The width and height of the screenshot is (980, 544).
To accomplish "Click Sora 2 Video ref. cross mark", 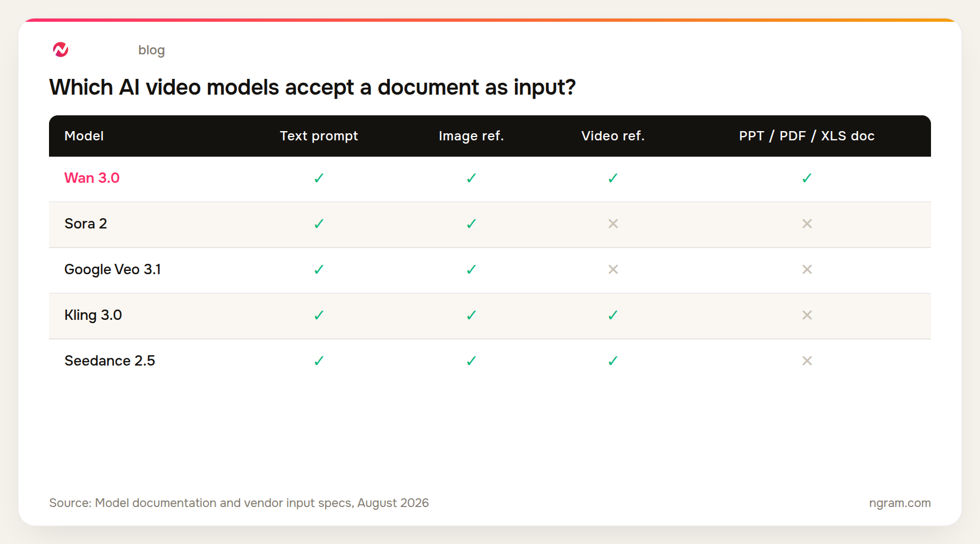I will 613,224.
